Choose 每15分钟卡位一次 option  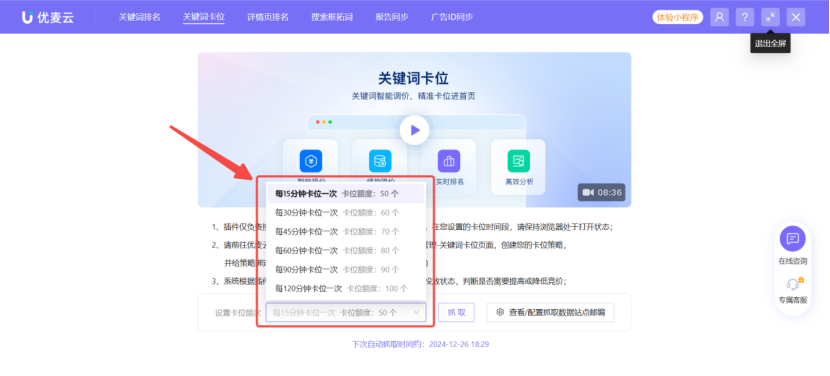click(x=346, y=194)
